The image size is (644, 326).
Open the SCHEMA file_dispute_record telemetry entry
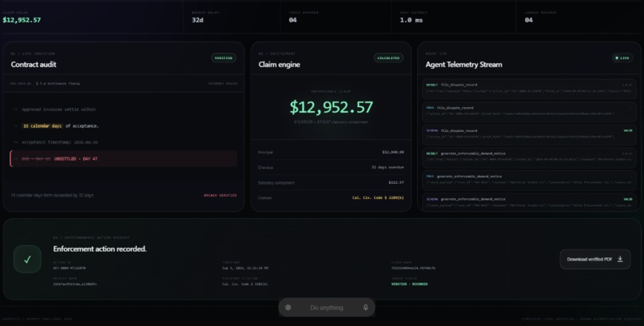[x=530, y=135]
